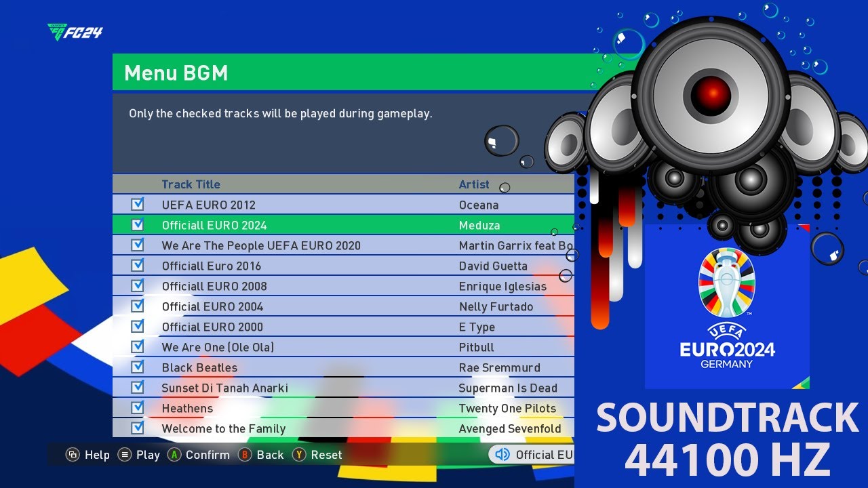Viewport: 868px width, 488px height.
Task: Click the Play menu glyph icon
Action: (x=125, y=455)
